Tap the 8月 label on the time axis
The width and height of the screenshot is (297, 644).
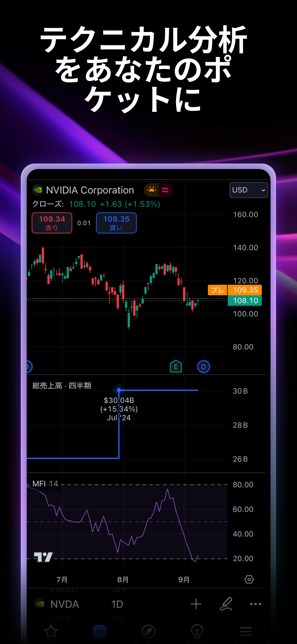click(123, 580)
